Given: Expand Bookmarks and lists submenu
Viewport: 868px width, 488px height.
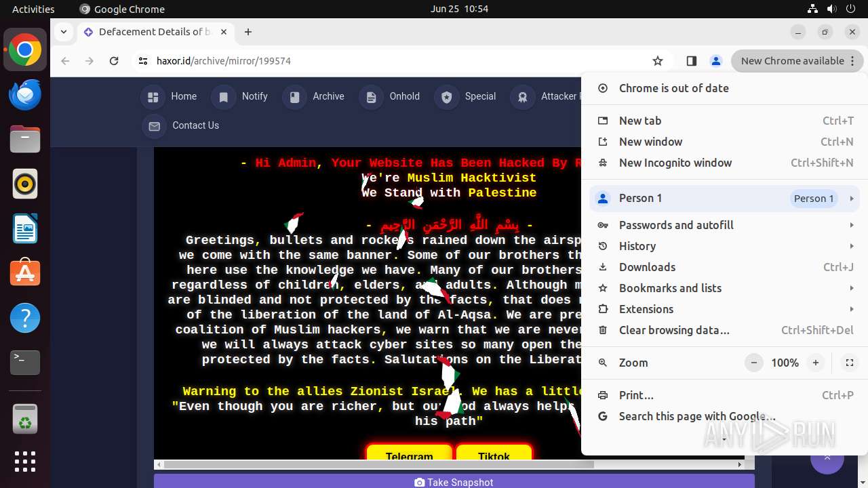Looking at the screenshot, I should [x=724, y=288].
